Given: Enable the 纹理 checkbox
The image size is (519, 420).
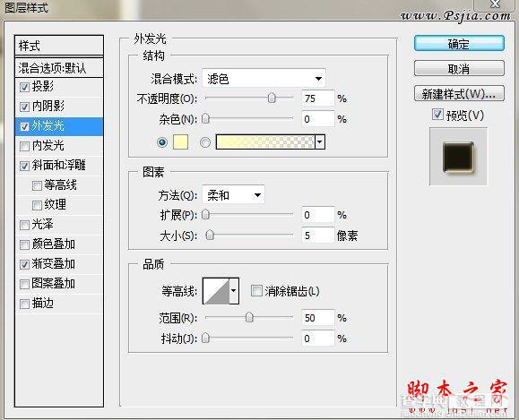Looking at the screenshot, I should 37,205.
